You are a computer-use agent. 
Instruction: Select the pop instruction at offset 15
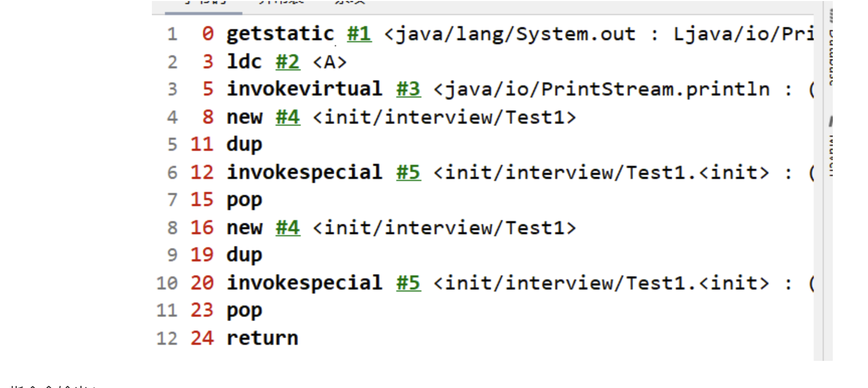[x=244, y=200]
